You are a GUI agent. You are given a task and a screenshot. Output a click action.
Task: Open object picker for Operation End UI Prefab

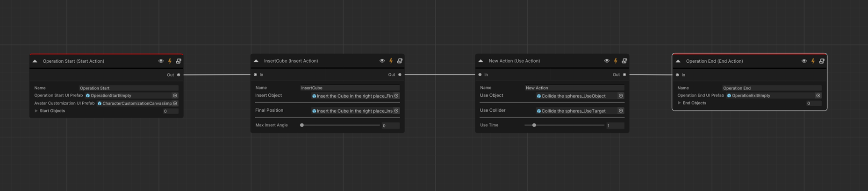818,95
